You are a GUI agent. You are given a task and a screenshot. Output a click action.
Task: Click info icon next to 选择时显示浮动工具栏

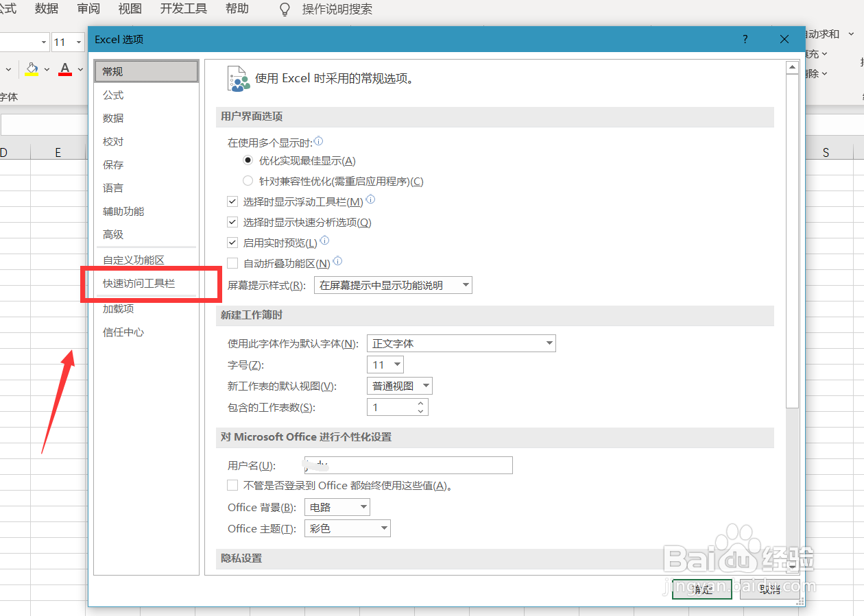coord(370,201)
